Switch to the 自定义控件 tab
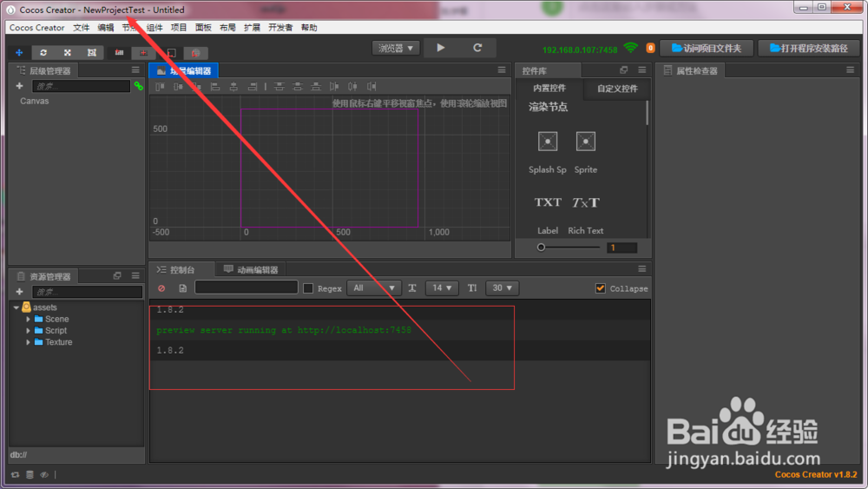The image size is (868, 489). pyautogui.click(x=617, y=89)
